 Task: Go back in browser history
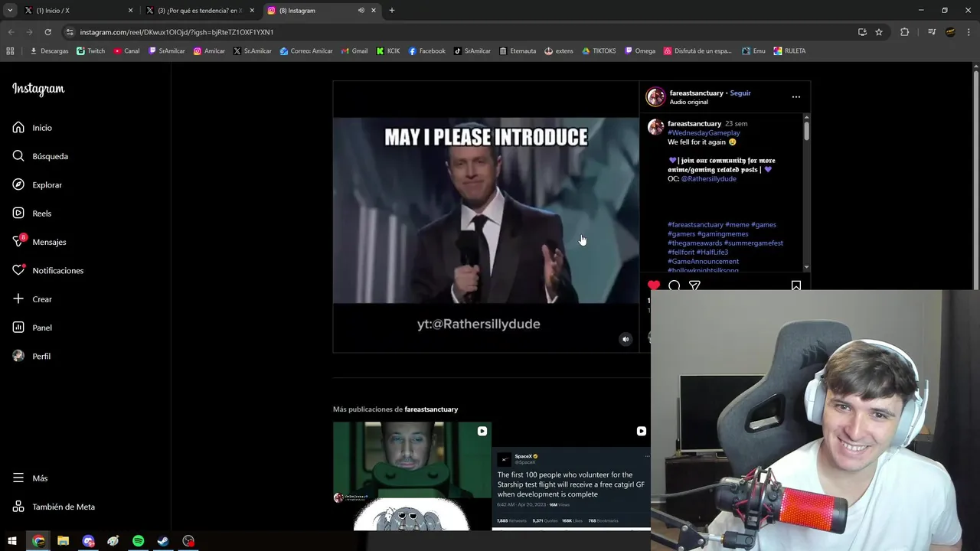(x=11, y=32)
